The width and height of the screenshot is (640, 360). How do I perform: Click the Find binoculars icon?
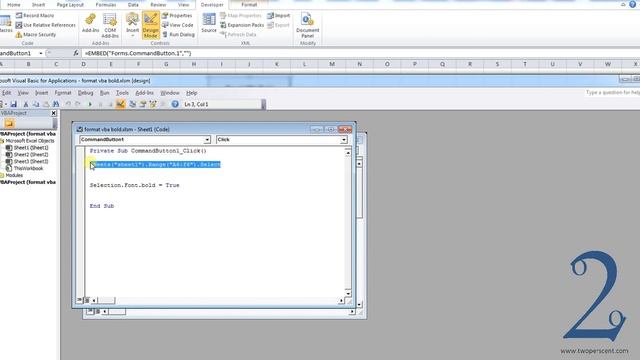click(x=56, y=104)
